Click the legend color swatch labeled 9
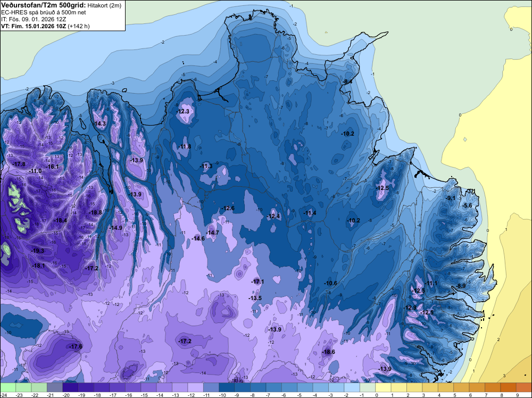The image size is (532, 398). [524, 387]
